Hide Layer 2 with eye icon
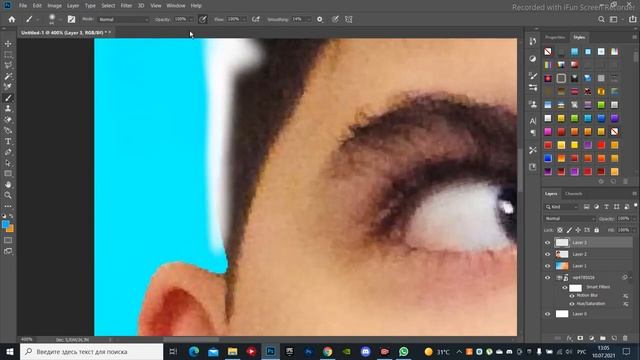 pyautogui.click(x=548, y=254)
